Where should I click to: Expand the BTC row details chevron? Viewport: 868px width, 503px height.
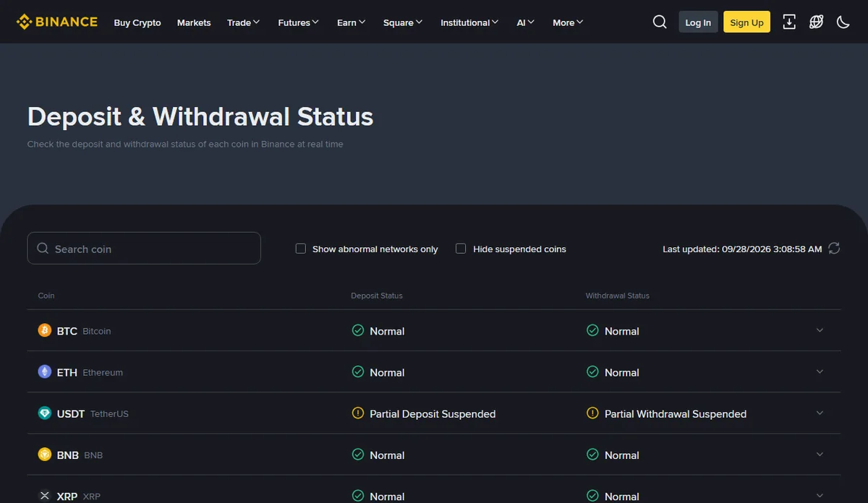click(820, 330)
